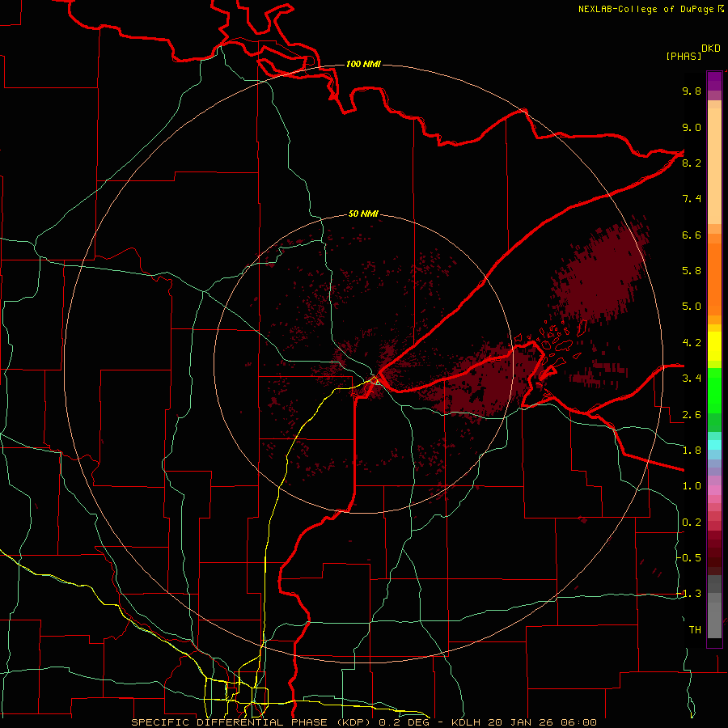
Task: Click the 20 JAN 26 06:00 timestamp
Action: pyautogui.click(x=542, y=722)
